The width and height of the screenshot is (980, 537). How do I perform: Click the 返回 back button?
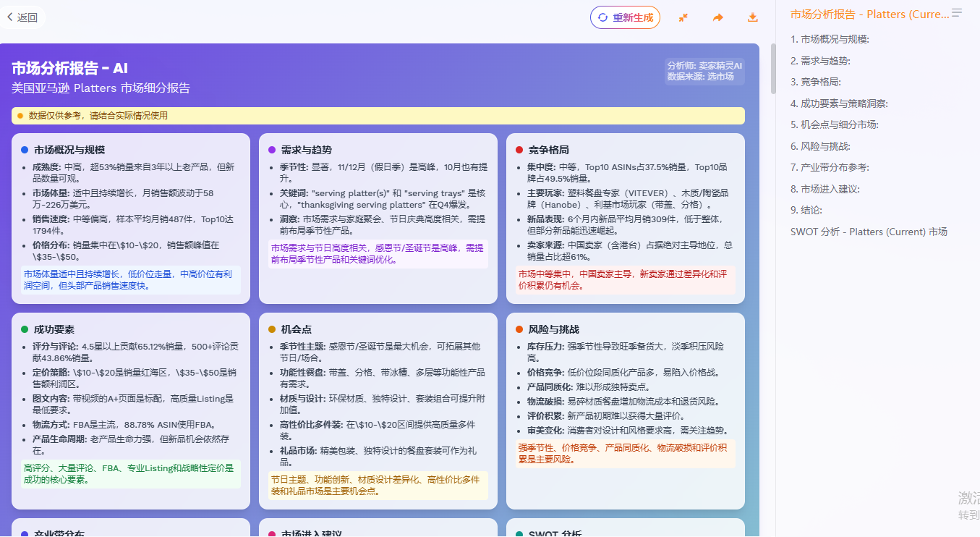click(22, 17)
